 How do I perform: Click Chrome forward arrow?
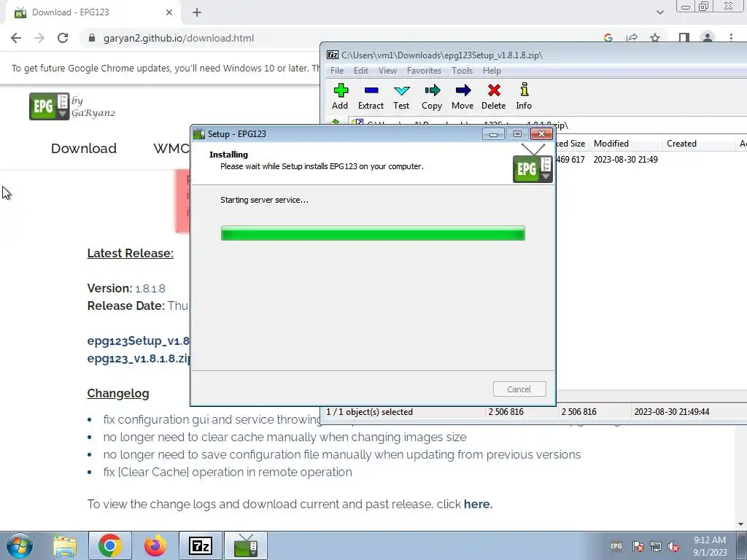[x=39, y=38]
